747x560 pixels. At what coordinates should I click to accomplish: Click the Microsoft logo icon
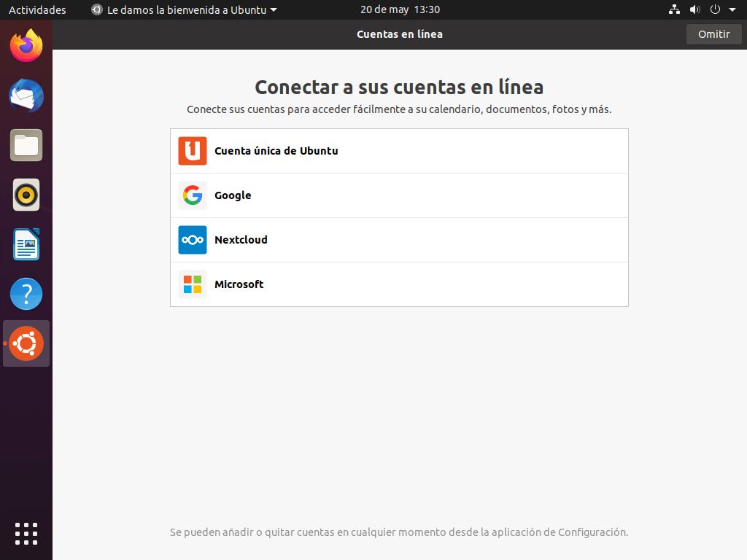(x=193, y=284)
